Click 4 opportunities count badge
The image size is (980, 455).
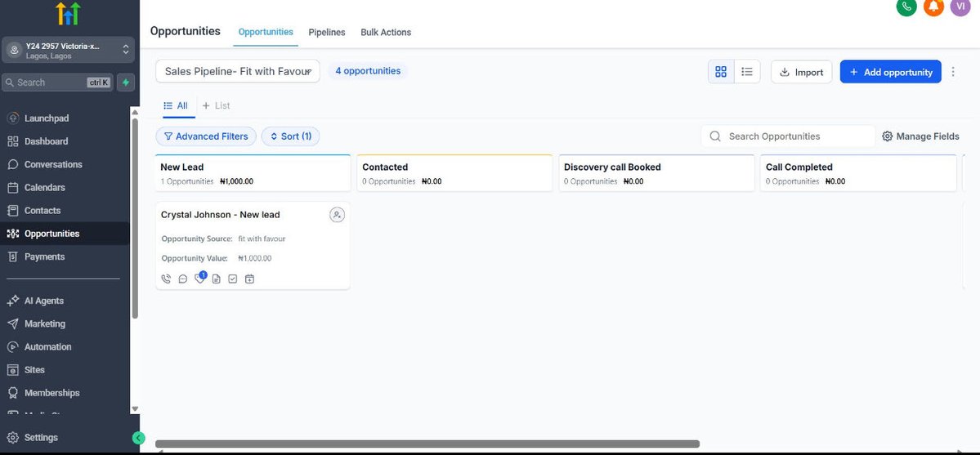pos(368,70)
